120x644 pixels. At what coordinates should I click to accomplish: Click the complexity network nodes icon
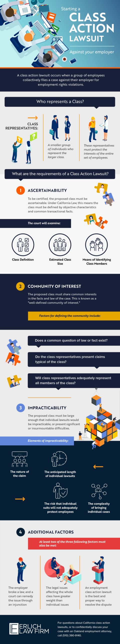[x=99, y=491]
